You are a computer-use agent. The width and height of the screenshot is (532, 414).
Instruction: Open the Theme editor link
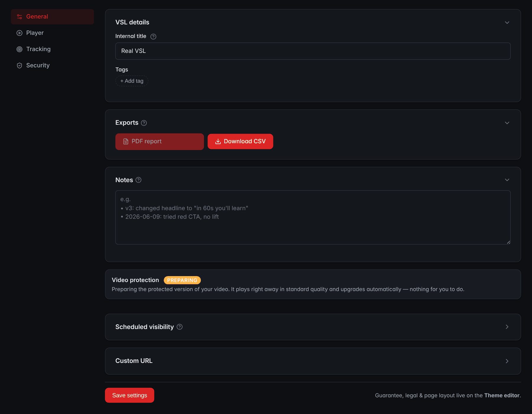click(x=502, y=395)
